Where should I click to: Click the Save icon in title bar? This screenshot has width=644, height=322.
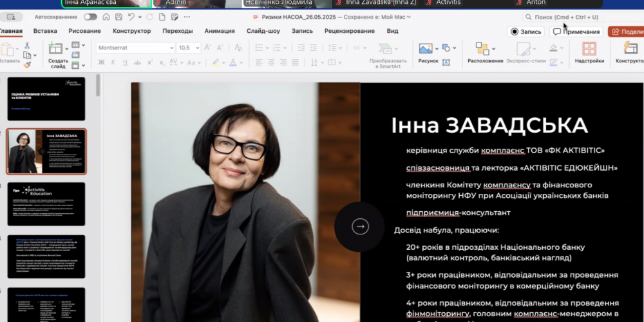[x=118, y=17]
